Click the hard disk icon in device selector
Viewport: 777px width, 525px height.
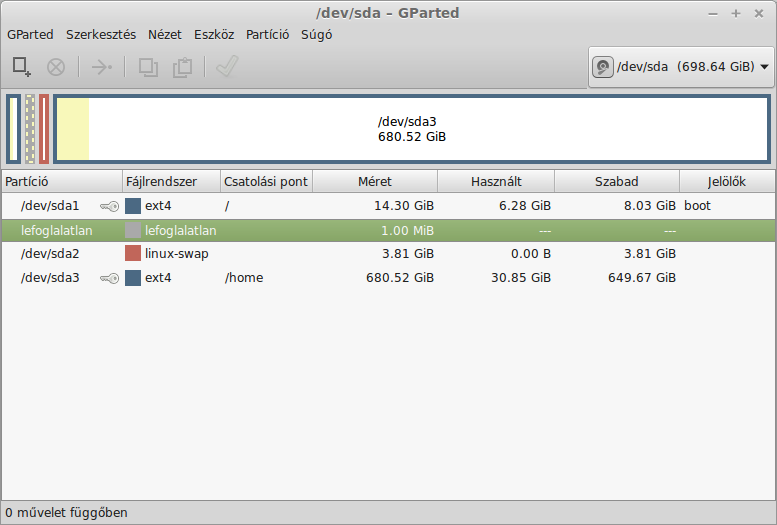tap(603, 67)
